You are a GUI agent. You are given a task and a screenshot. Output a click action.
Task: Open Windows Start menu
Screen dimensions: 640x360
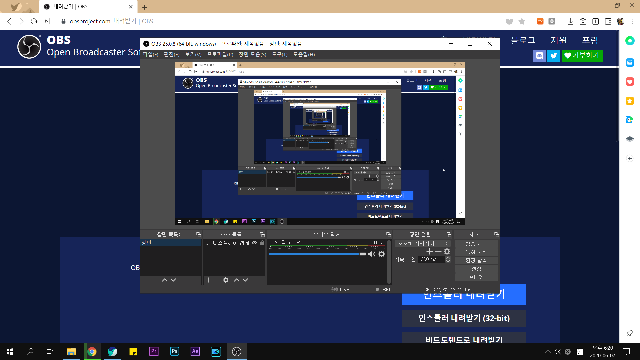[10, 351]
